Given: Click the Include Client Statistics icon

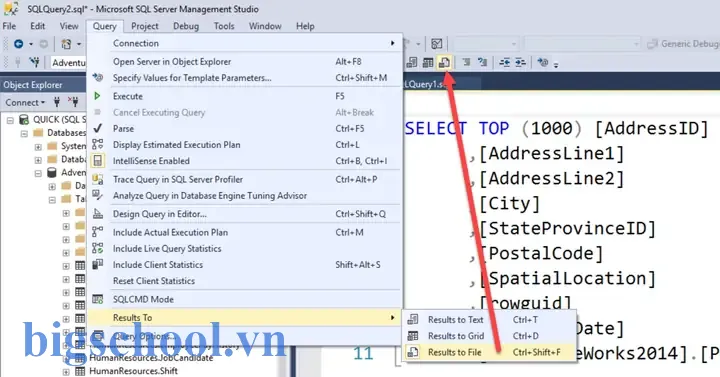Looking at the screenshot, I should (97, 264).
